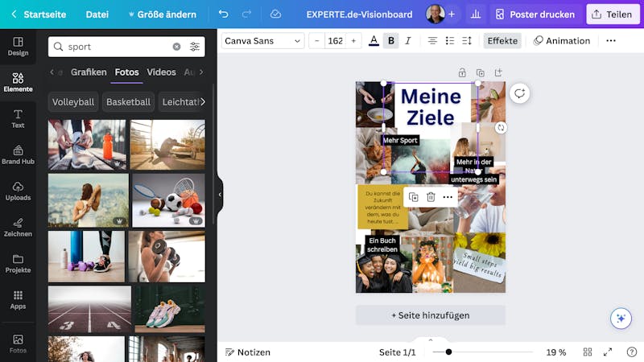This screenshot has width=644, height=362.
Task: Expand more sport category chips arrow
Action: (x=203, y=102)
